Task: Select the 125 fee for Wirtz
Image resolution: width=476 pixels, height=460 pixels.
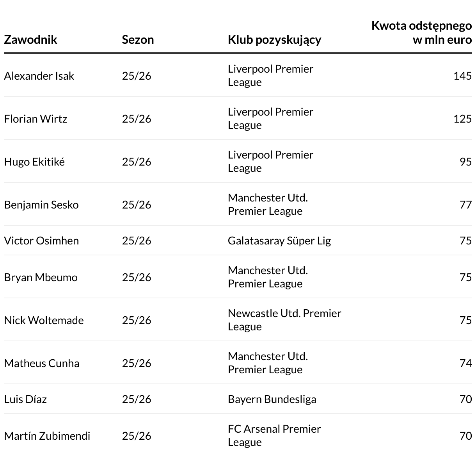Action: tap(462, 119)
